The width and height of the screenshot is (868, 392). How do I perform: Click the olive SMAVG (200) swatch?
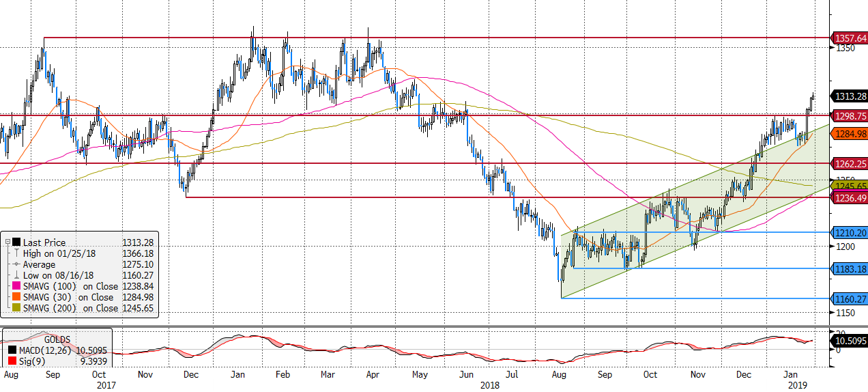(x=16, y=308)
